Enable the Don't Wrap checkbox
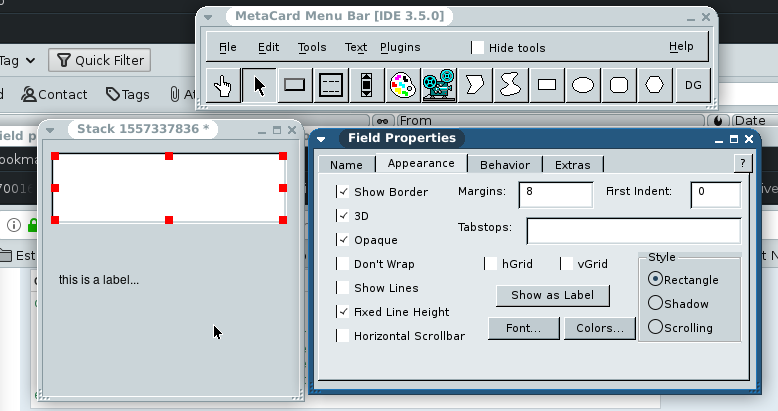The width and height of the screenshot is (778, 411). [343, 264]
